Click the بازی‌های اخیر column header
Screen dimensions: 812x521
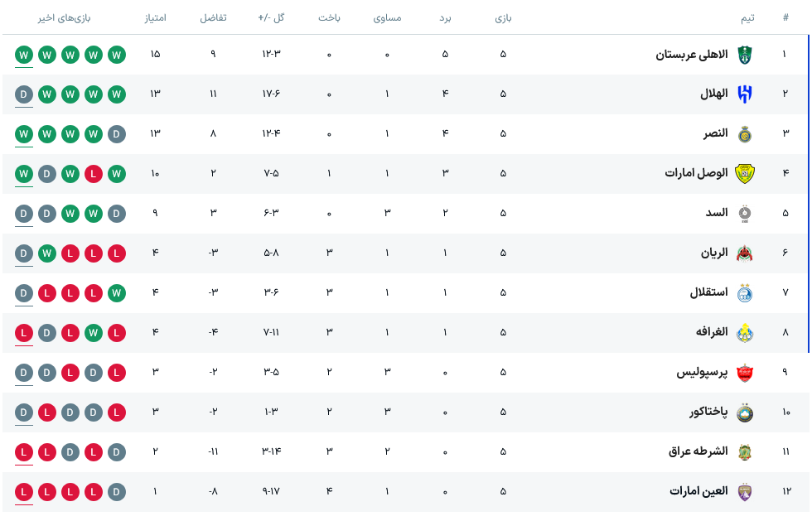pos(65,18)
